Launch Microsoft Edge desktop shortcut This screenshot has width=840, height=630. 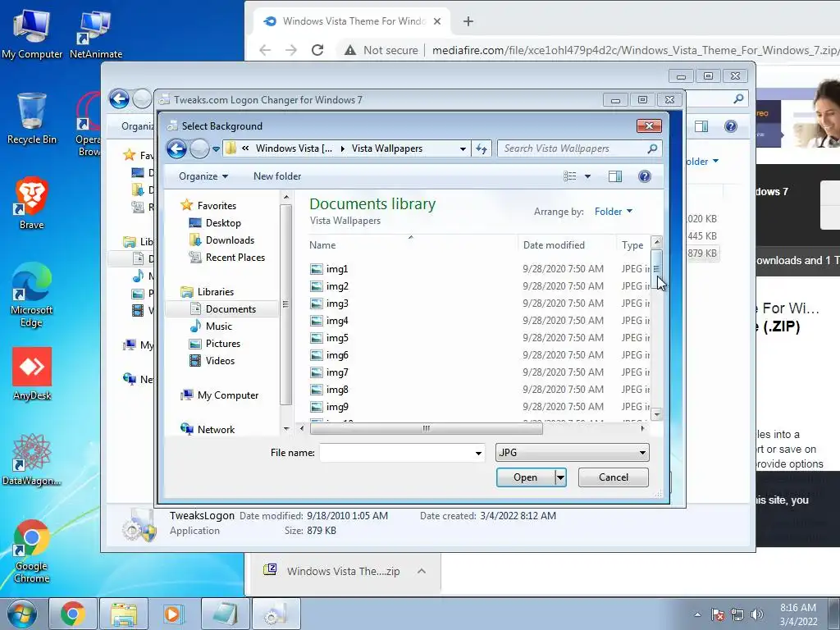[32, 294]
